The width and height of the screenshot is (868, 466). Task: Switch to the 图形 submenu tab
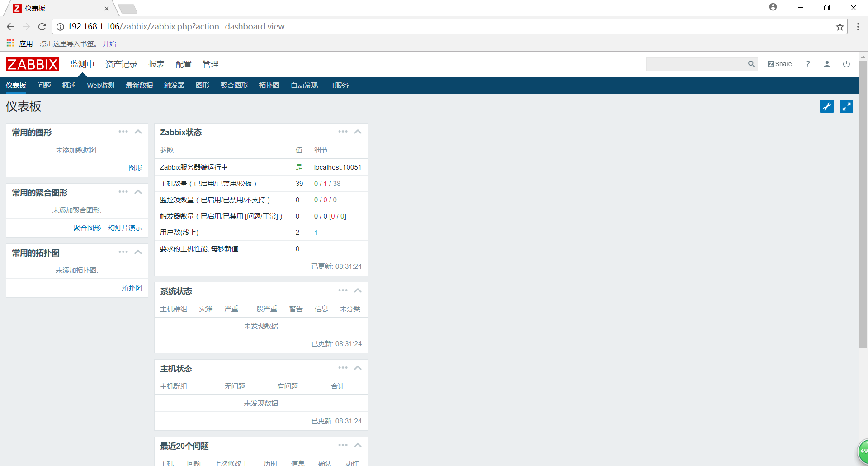point(203,86)
